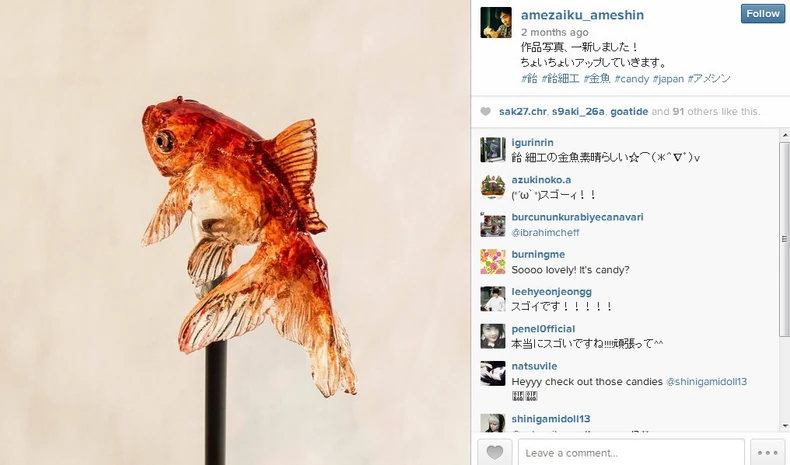
Task: Click igurinrin's commenter avatar
Action: click(x=493, y=150)
